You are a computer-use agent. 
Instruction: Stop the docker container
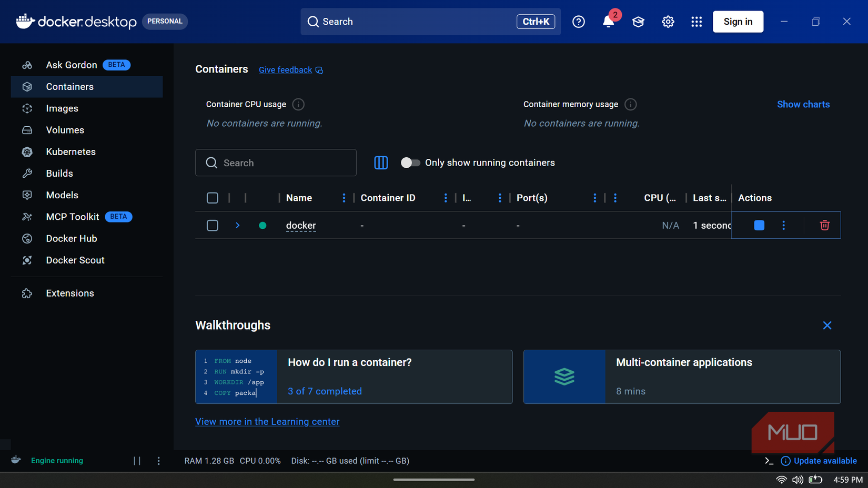pos(759,225)
